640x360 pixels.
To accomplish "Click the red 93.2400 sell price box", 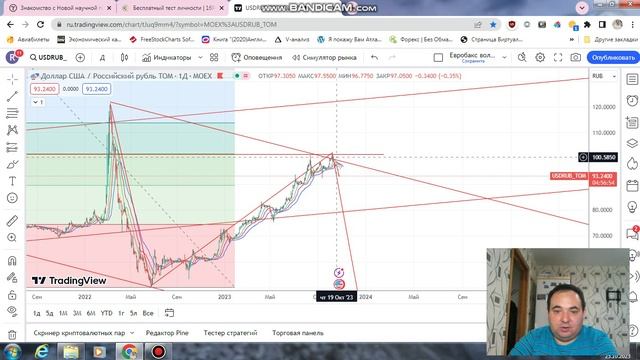I will pos(44,89).
